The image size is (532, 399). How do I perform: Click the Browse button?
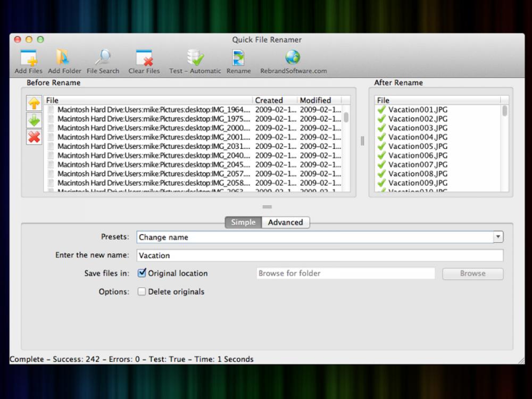pyautogui.click(x=472, y=273)
